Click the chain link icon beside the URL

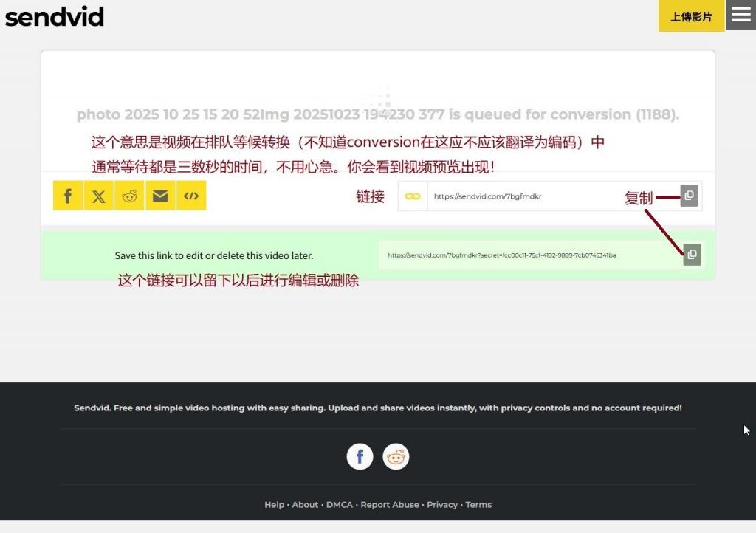pyautogui.click(x=413, y=196)
